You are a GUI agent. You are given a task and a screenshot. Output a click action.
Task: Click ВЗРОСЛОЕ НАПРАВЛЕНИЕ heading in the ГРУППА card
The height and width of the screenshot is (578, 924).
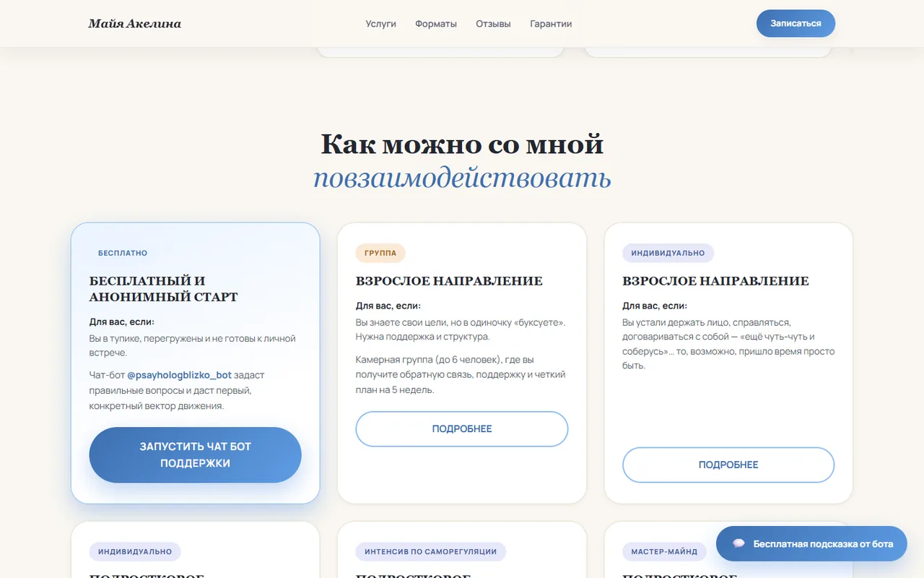tap(449, 281)
